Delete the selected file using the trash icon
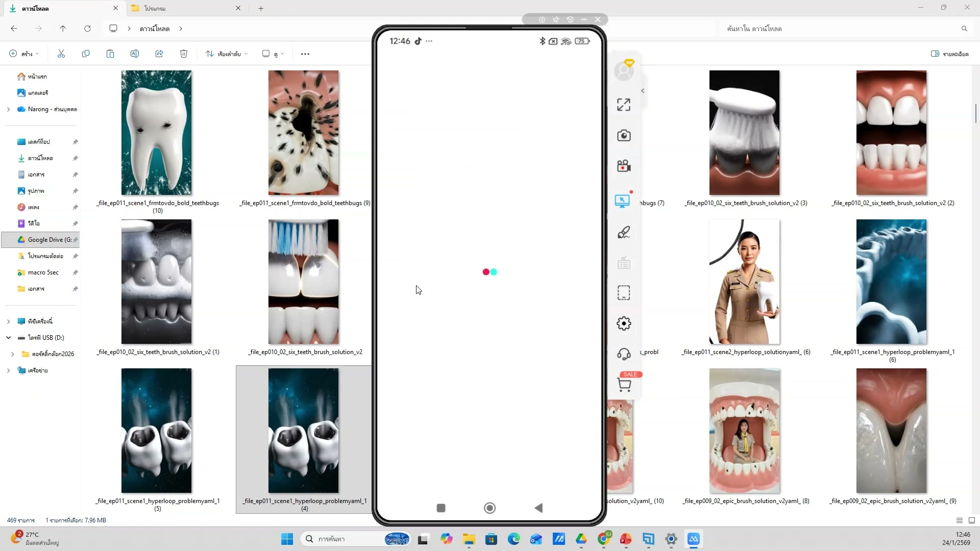The height and width of the screenshot is (551, 980). tap(184, 54)
